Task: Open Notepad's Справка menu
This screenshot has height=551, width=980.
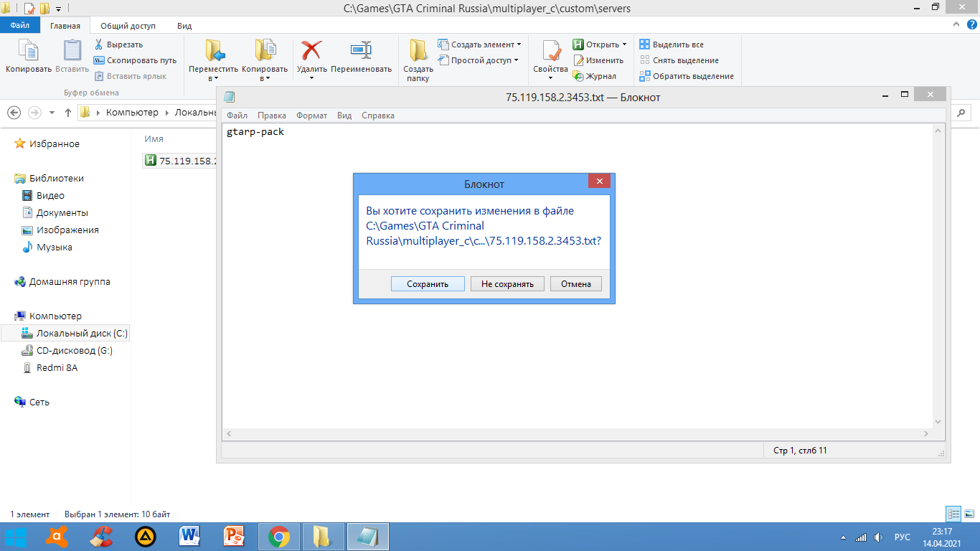Action: pyautogui.click(x=378, y=116)
